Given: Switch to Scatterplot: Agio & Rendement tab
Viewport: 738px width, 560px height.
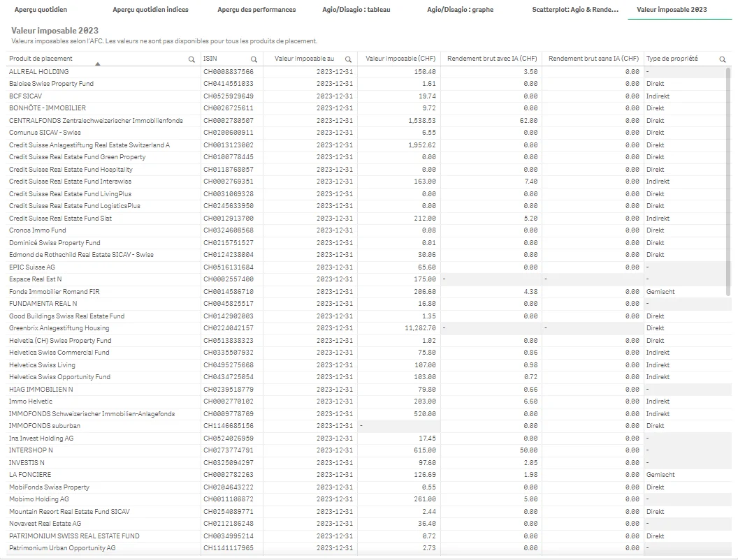Looking at the screenshot, I should pos(575,9).
